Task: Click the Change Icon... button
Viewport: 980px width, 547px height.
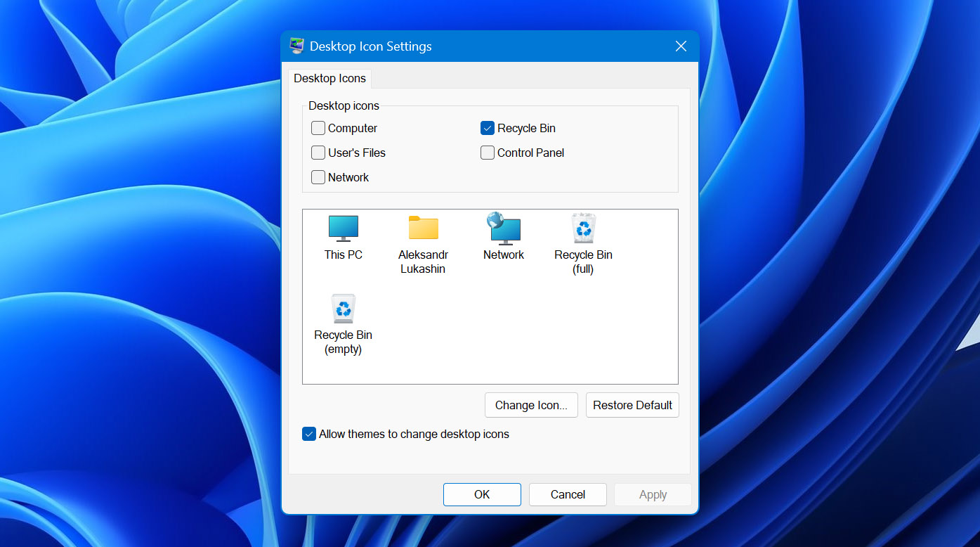Action: point(531,405)
